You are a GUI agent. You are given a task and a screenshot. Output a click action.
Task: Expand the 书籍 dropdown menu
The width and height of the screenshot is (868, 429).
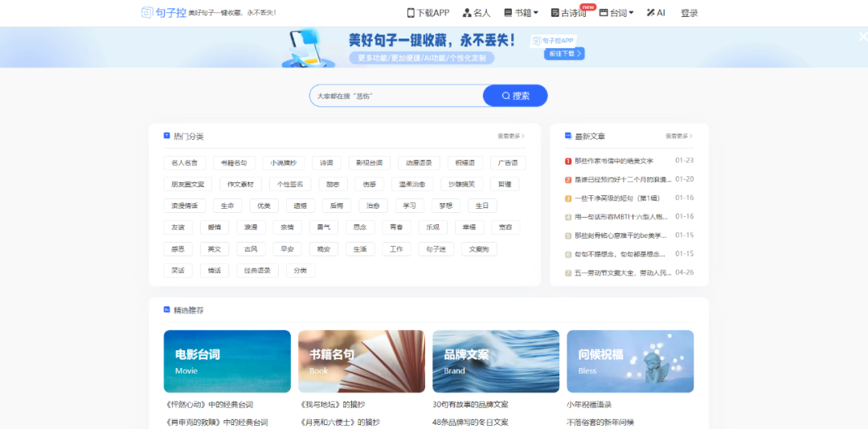coord(521,13)
